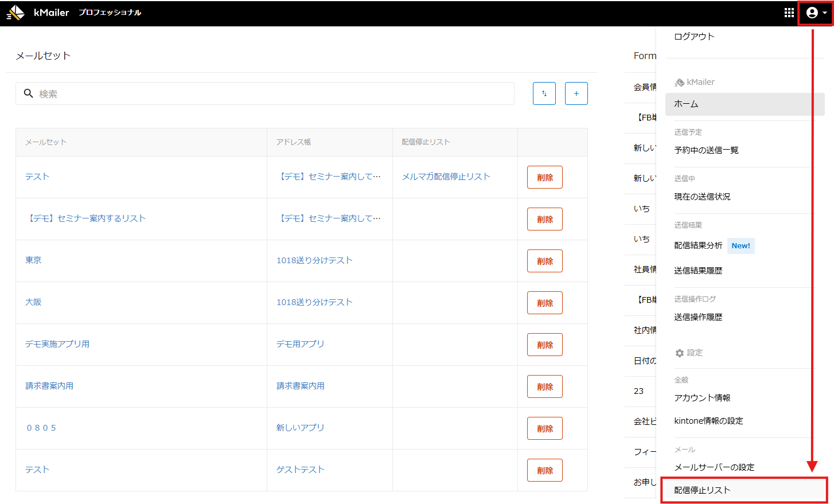Open 送信操作履歴 menu item
This screenshot has height=504, width=834.
tap(698, 317)
